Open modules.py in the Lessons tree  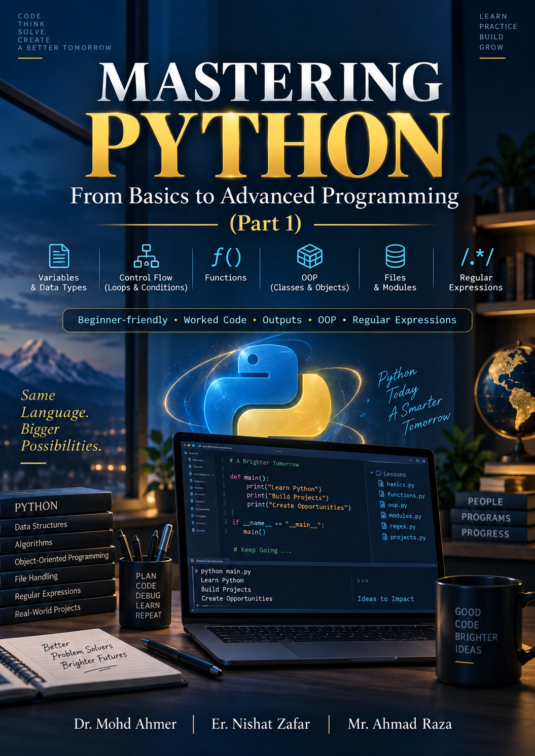[x=401, y=516]
